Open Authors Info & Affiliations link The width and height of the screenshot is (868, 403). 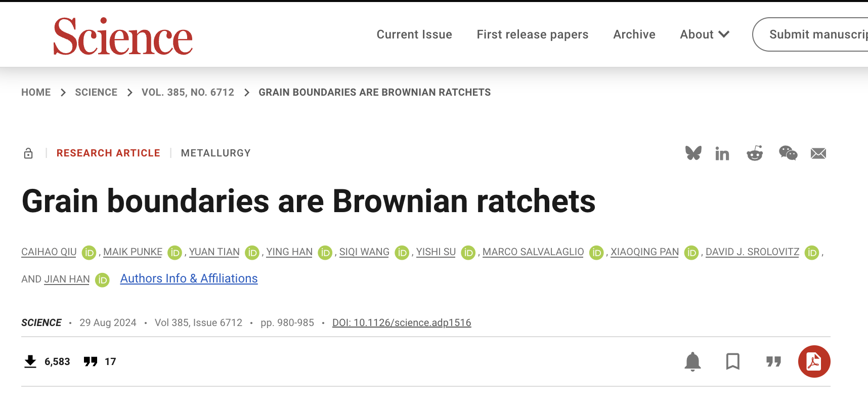(x=189, y=278)
